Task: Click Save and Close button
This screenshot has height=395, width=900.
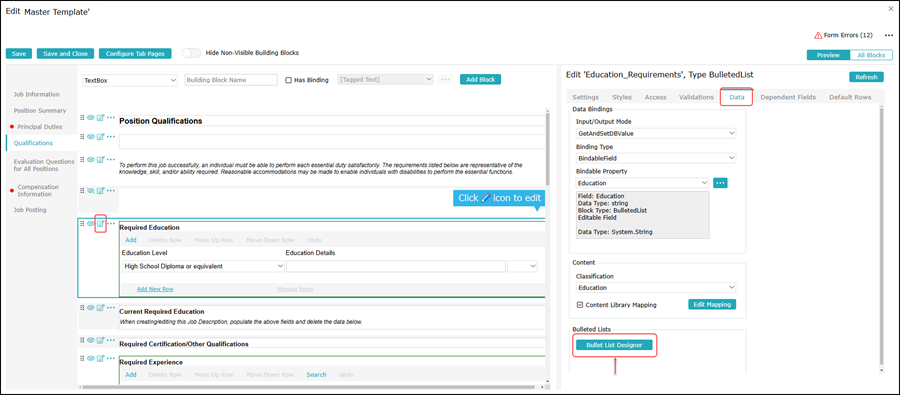Action: click(65, 53)
